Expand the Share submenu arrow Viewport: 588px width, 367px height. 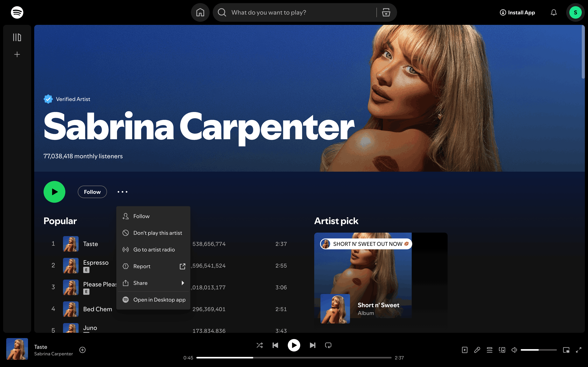point(183,283)
